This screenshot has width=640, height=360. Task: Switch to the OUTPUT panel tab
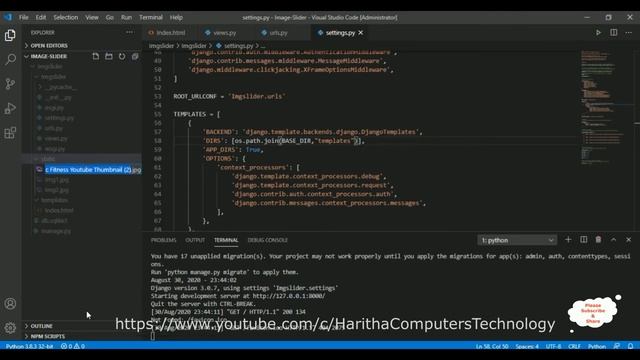pyautogui.click(x=195, y=240)
